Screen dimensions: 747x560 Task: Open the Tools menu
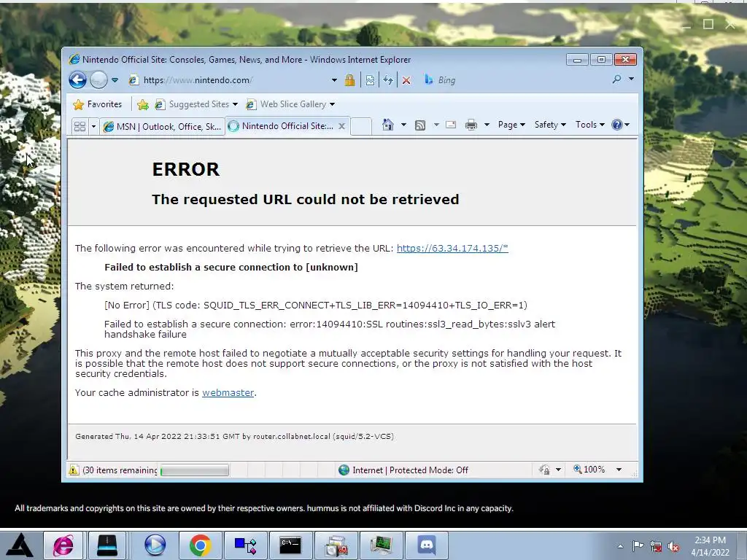tap(589, 125)
